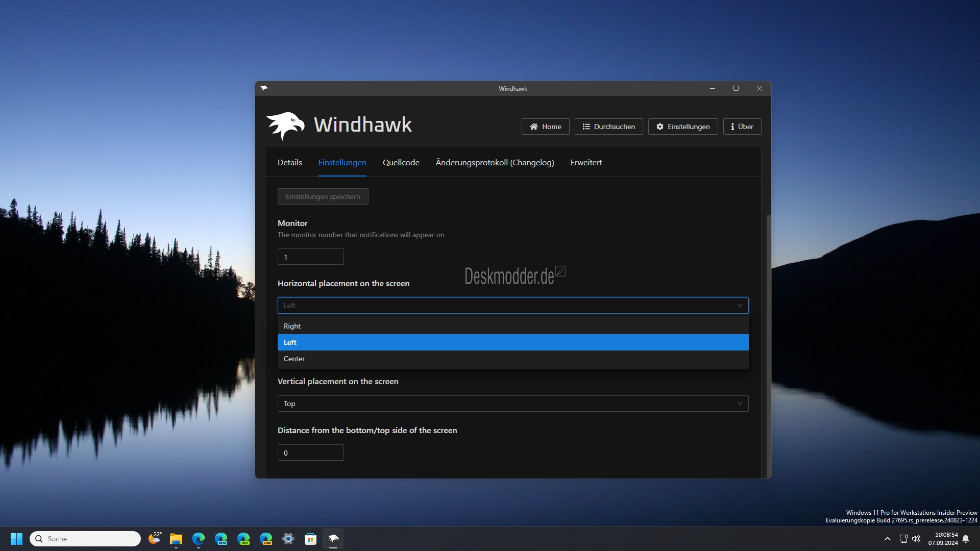Image resolution: width=980 pixels, height=551 pixels.
Task: Close the Windhawk window
Action: pyautogui.click(x=759, y=88)
